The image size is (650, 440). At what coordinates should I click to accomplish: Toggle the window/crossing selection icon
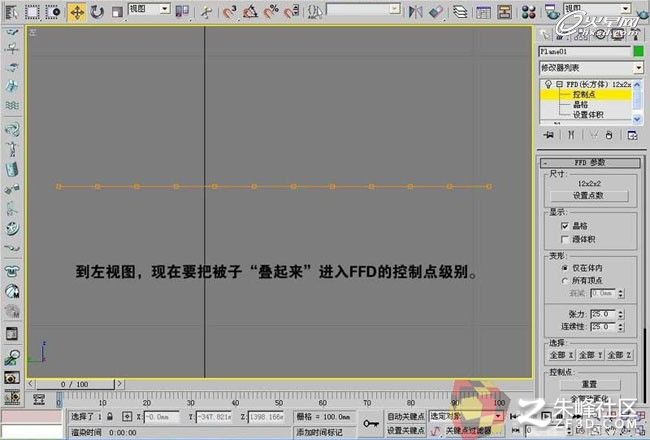coord(53,12)
